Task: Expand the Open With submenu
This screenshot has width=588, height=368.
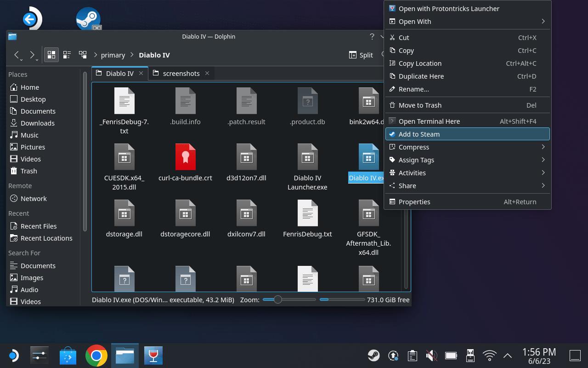Action: pos(467,22)
